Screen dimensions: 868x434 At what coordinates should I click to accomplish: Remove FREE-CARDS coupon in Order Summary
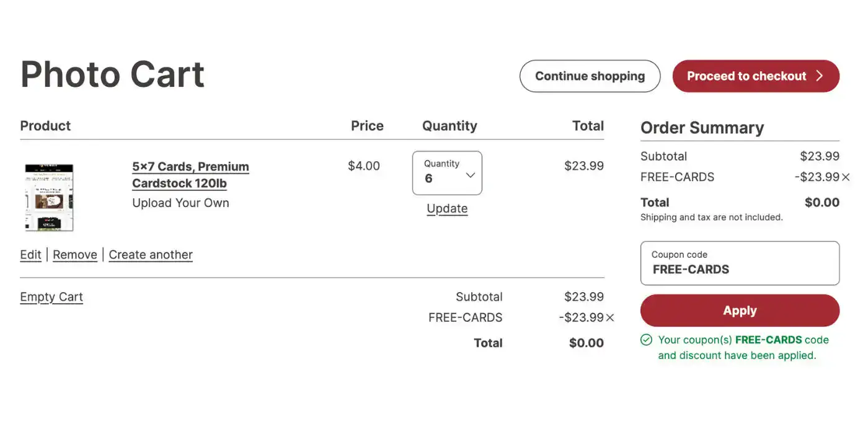[846, 177]
